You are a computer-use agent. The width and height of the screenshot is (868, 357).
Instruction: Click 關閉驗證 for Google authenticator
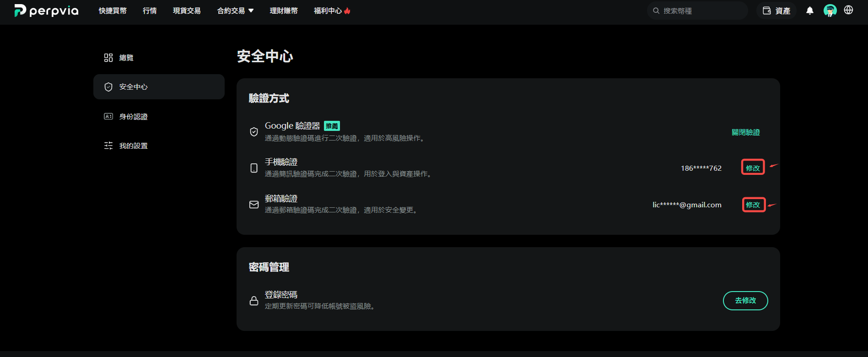pyautogui.click(x=745, y=132)
